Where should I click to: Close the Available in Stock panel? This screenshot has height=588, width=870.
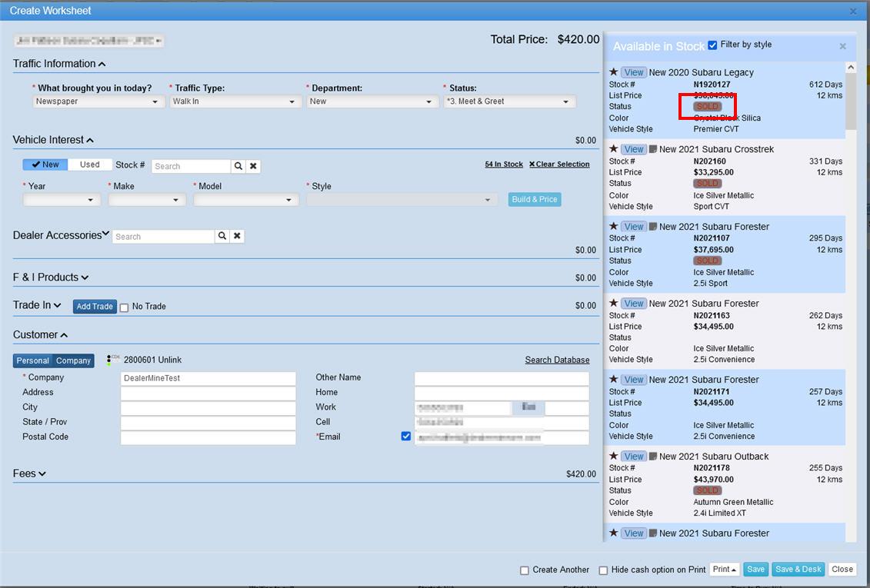(842, 46)
